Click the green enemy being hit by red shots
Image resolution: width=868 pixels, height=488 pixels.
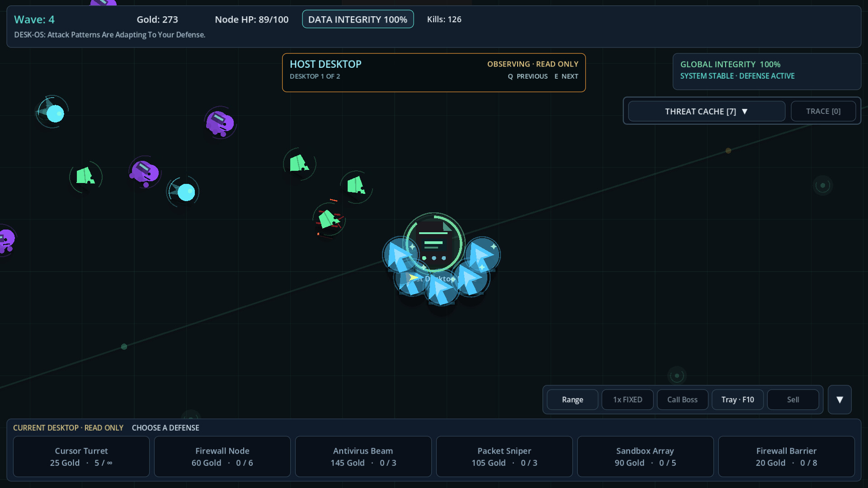pyautogui.click(x=329, y=220)
